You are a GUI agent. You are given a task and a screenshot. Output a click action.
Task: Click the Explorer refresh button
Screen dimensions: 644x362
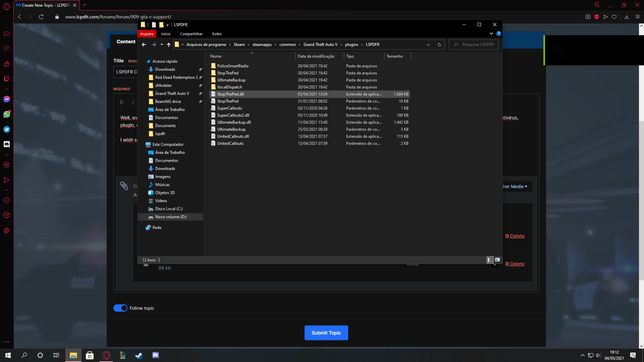pyautogui.click(x=439, y=45)
